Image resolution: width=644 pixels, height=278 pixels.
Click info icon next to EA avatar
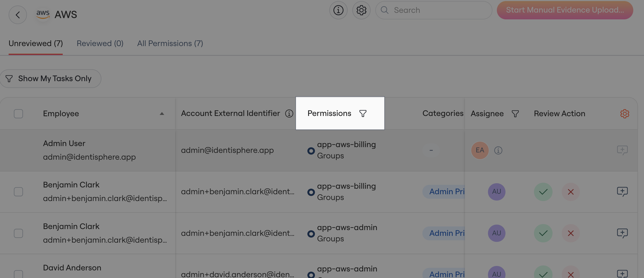pos(498,150)
